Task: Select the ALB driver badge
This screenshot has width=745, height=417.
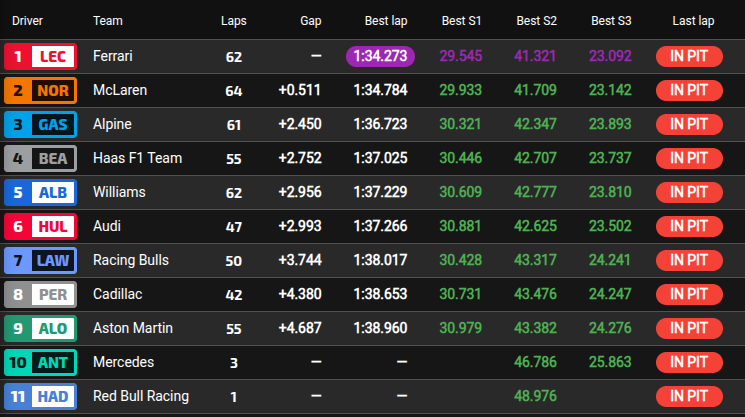Action: click(x=39, y=193)
